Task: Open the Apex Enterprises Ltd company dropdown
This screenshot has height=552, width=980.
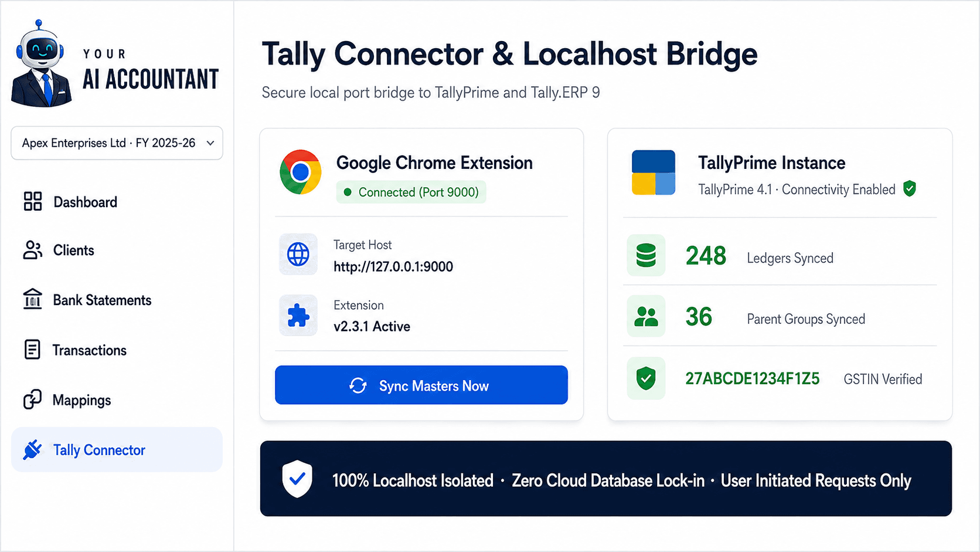Action: (x=117, y=143)
